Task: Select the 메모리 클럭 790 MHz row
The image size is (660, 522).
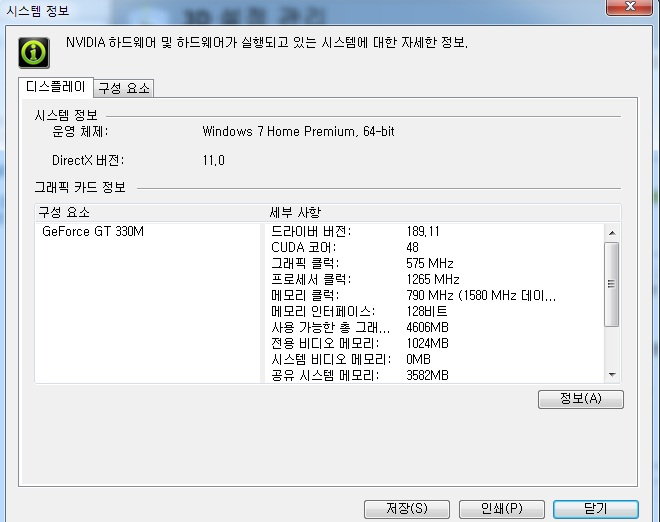Action: coord(435,296)
